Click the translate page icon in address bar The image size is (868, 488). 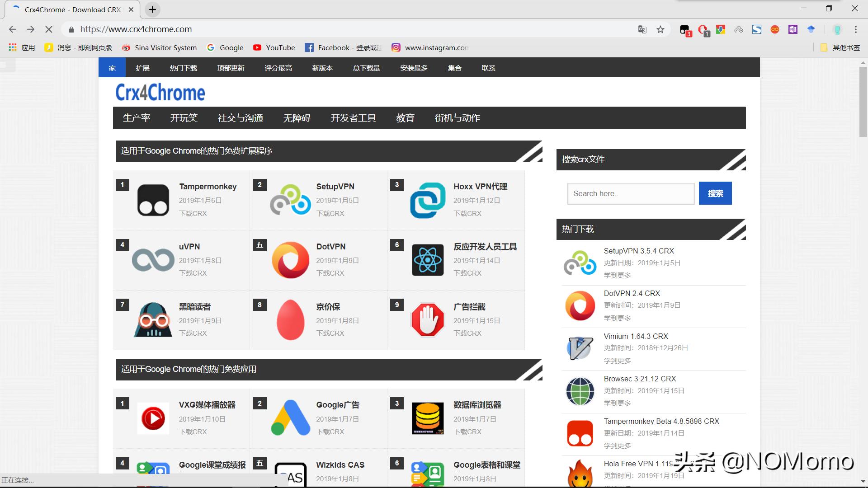tap(642, 29)
